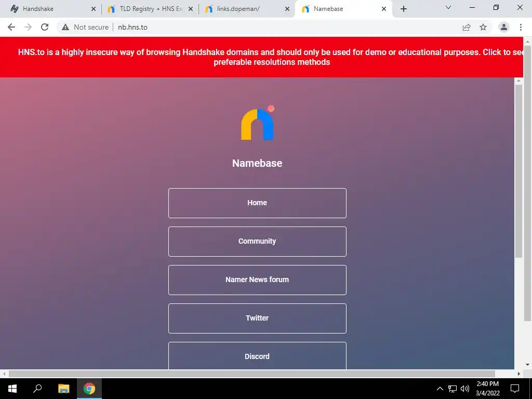
Task: Open Windows taskbar search
Action: coord(37,389)
